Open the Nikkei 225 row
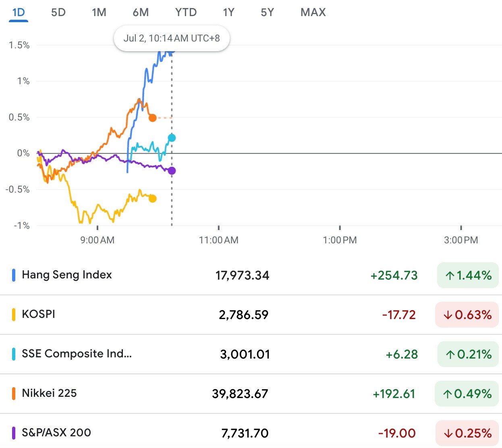The width and height of the screenshot is (502, 448). point(251,394)
